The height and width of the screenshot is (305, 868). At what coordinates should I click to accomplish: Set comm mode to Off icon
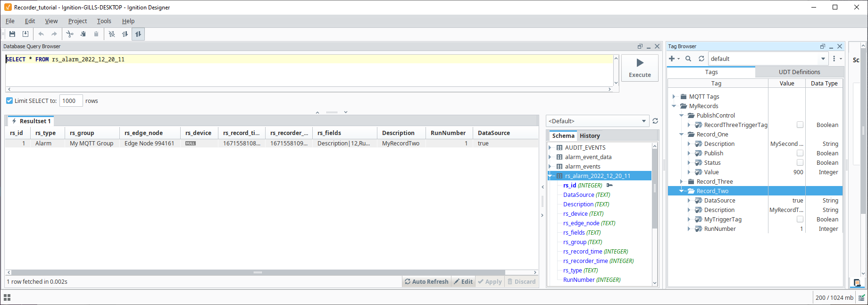(112, 34)
